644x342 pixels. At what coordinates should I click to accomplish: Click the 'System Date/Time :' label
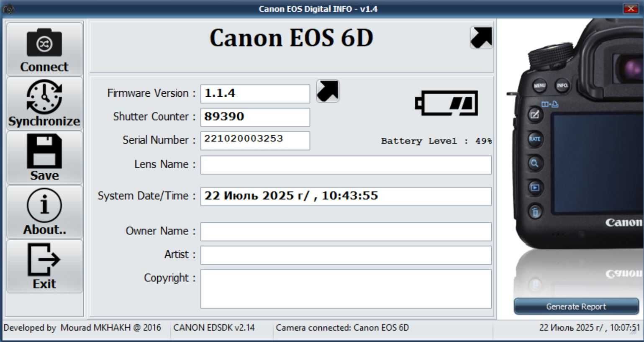pos(147,196)
